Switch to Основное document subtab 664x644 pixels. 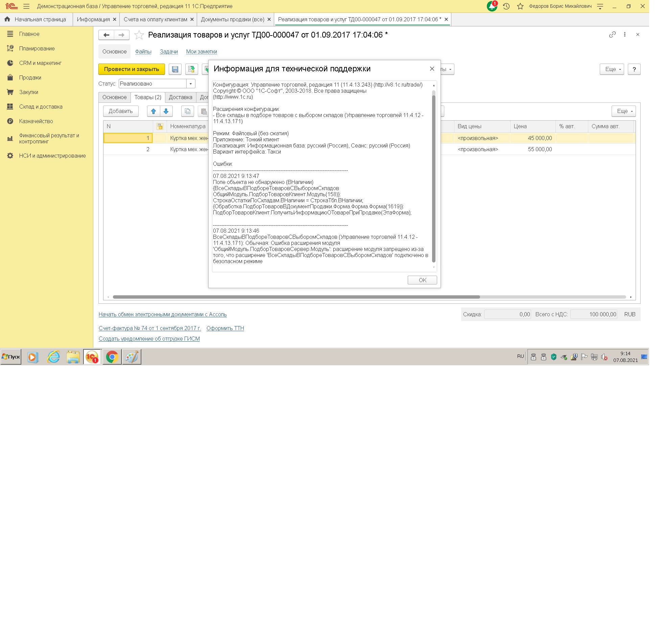tap(115, 97)
